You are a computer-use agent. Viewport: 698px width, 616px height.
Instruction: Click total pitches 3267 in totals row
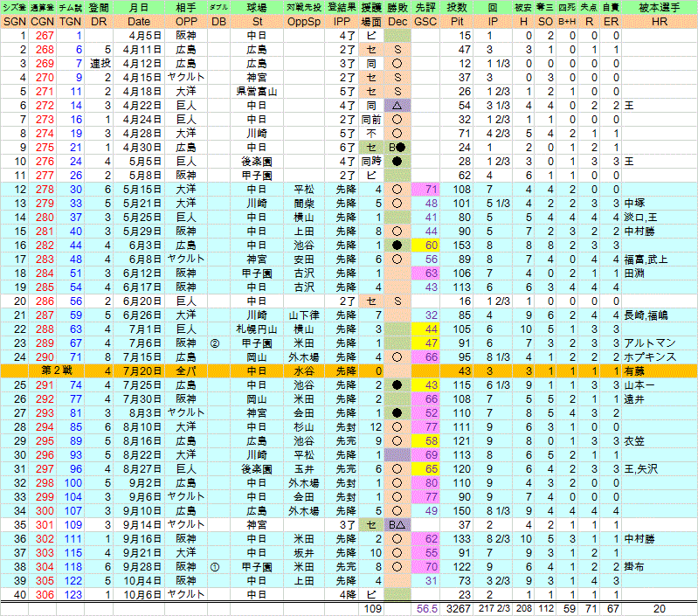[459, 609]
